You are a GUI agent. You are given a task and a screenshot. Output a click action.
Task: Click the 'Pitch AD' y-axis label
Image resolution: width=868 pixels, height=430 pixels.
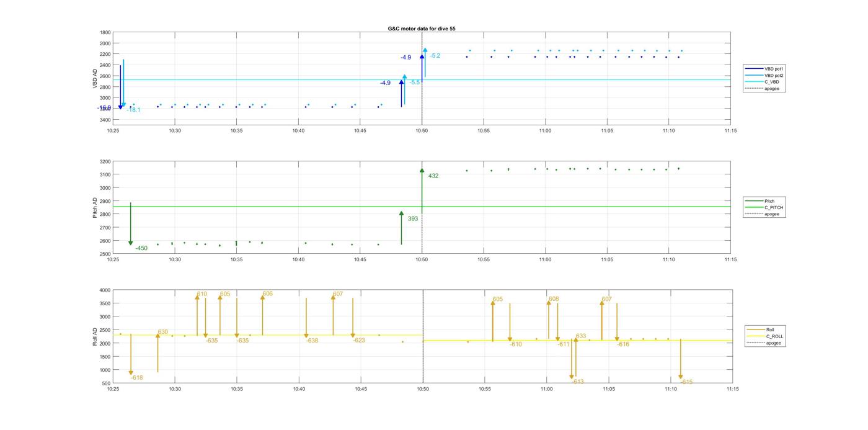[x=95, y=207]
